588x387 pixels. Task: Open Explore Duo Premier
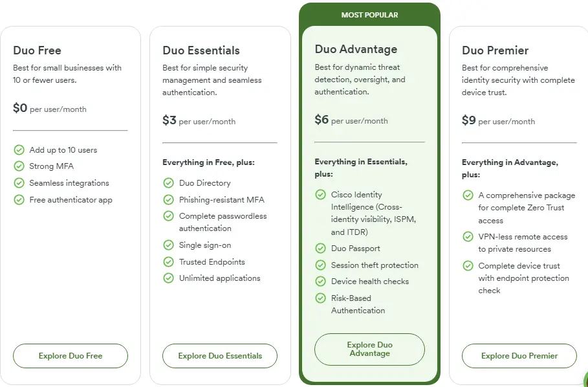[x=519, y=355]
